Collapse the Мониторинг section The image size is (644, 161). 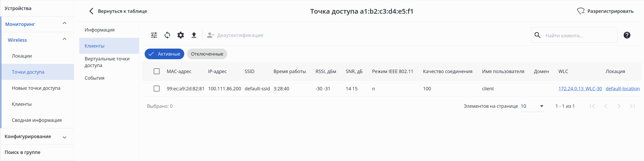point(64,23)
